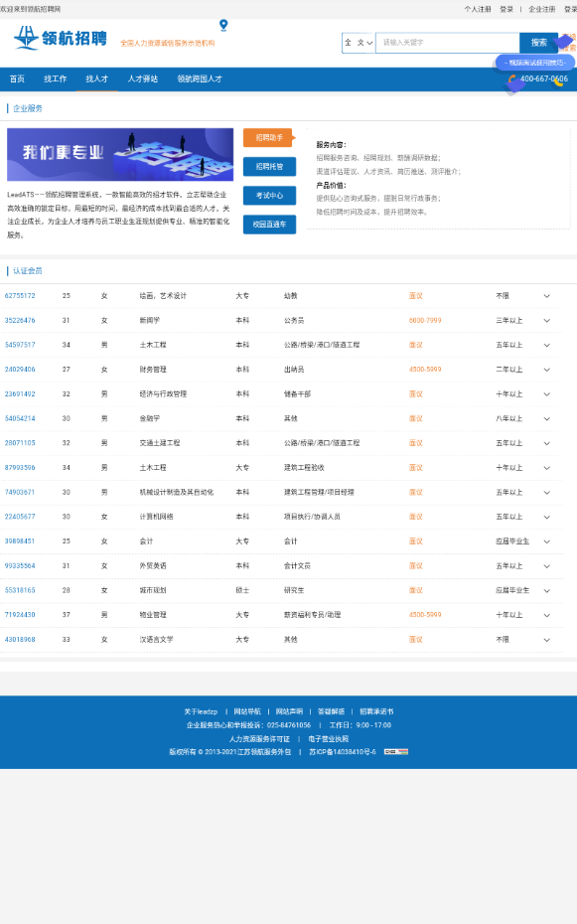Screen dimensions: 577x924
Task: Click salary 6000-7999 in row 35226476
Action: 425,321
